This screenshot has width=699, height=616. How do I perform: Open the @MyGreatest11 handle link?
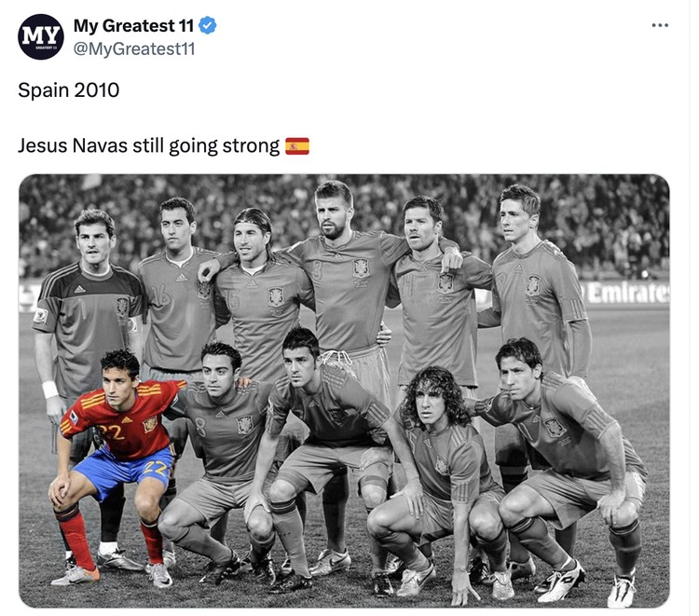click(134, 48)
